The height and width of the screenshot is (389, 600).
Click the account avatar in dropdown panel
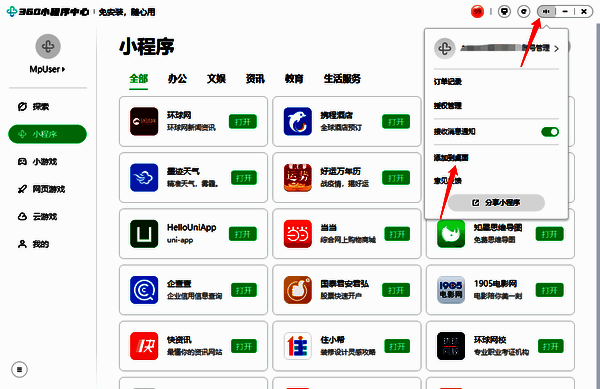[445, 49]
